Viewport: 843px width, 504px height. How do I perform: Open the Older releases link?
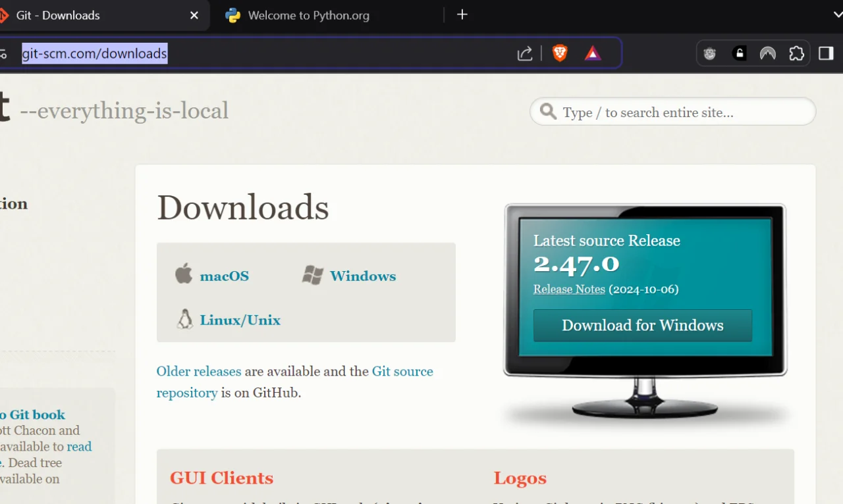pyautogui.click(x=199, y=371)
